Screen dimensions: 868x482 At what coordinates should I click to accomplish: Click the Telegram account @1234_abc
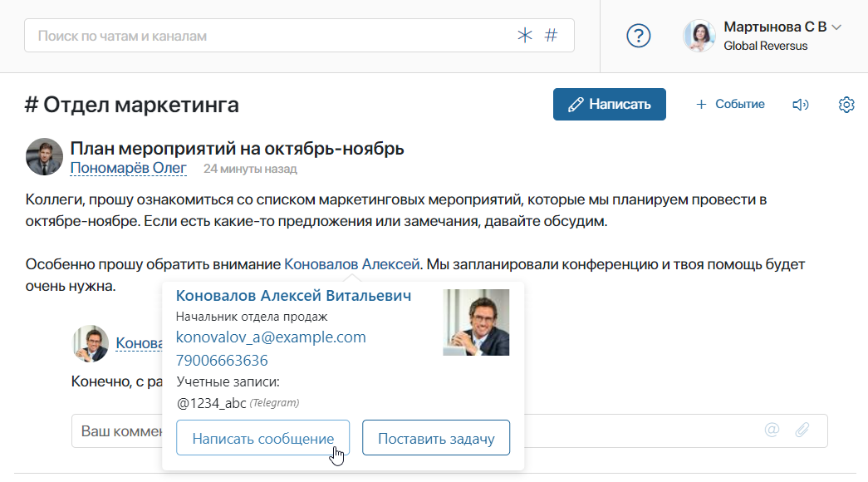point(211,403)
